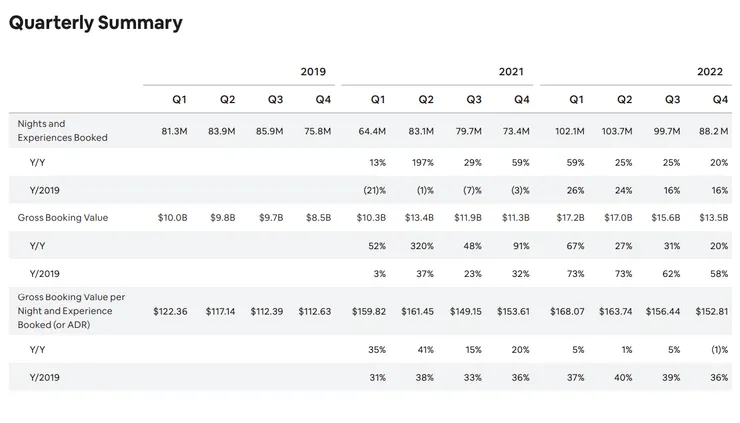This screenshot has height=423, width=740.
Task: Select the 2021 year column header
Action: tap(511, 72)
